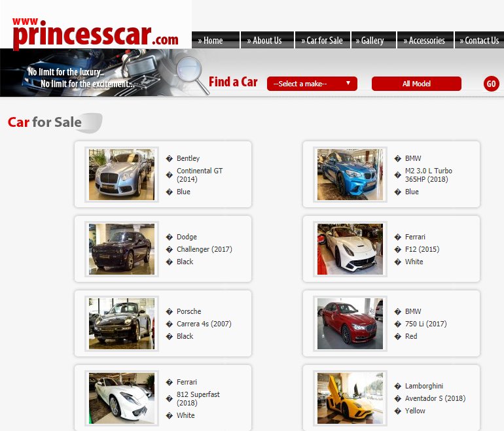Open the red BMW 750 Li photo
The height and width of the screenshot is (431, 504).
pos(350,324)
